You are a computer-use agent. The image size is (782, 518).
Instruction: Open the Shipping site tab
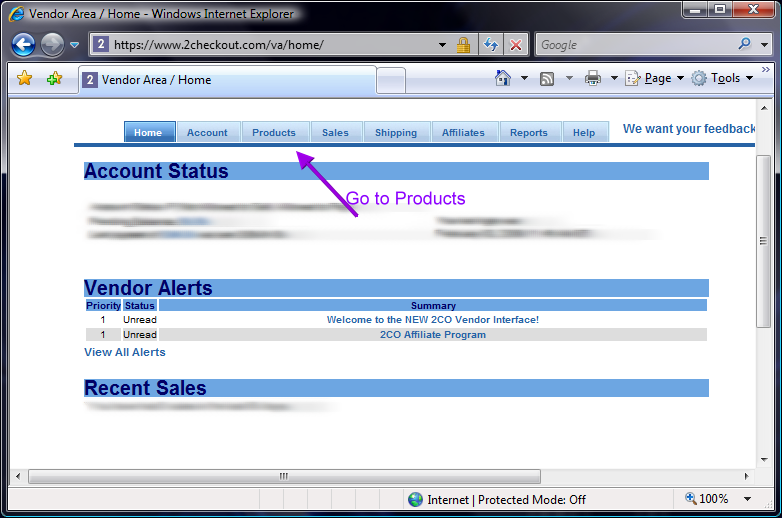coord(396,132)
